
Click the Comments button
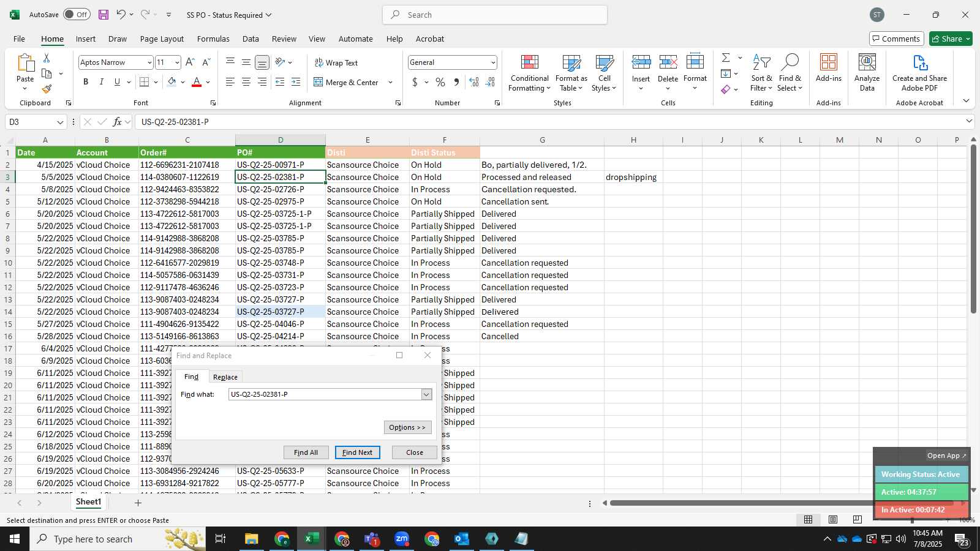point(896,39)
